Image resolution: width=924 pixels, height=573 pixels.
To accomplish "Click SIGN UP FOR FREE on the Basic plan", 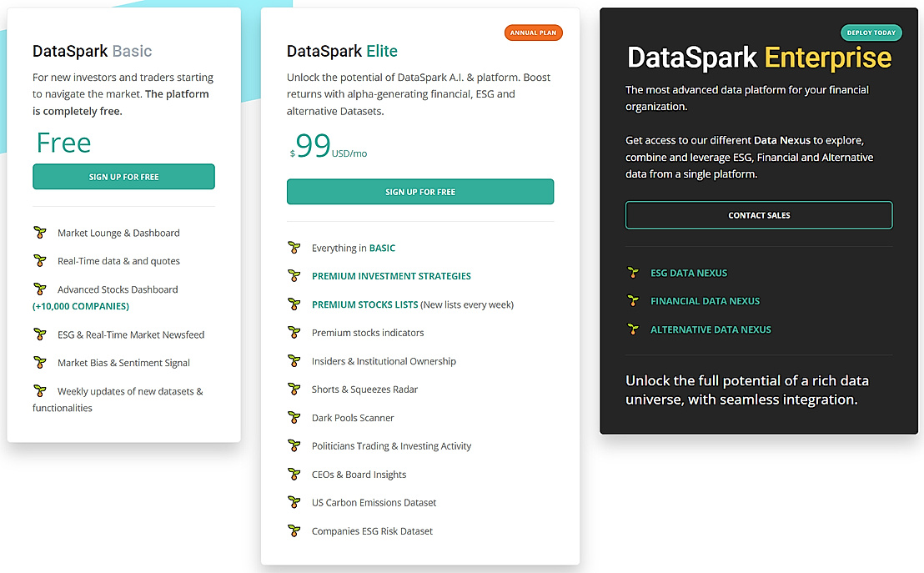I will (x=123, y=176).
